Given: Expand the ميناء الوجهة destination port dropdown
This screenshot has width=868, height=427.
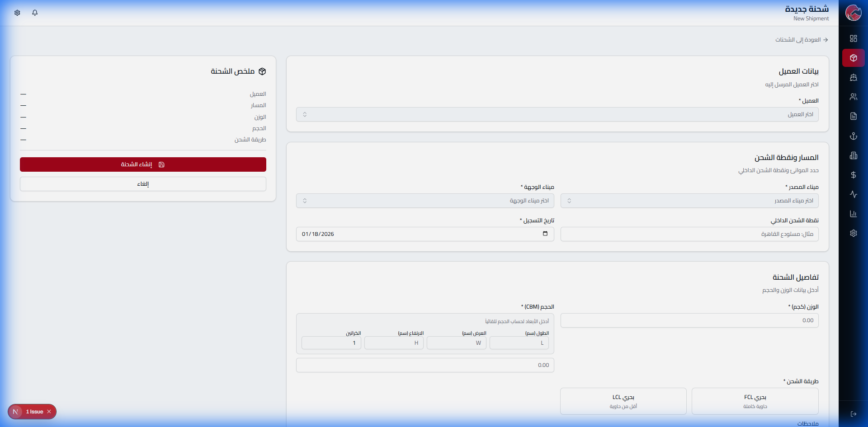Looking at the screenshot, I should pyautogui.click(x=425, y=201).
